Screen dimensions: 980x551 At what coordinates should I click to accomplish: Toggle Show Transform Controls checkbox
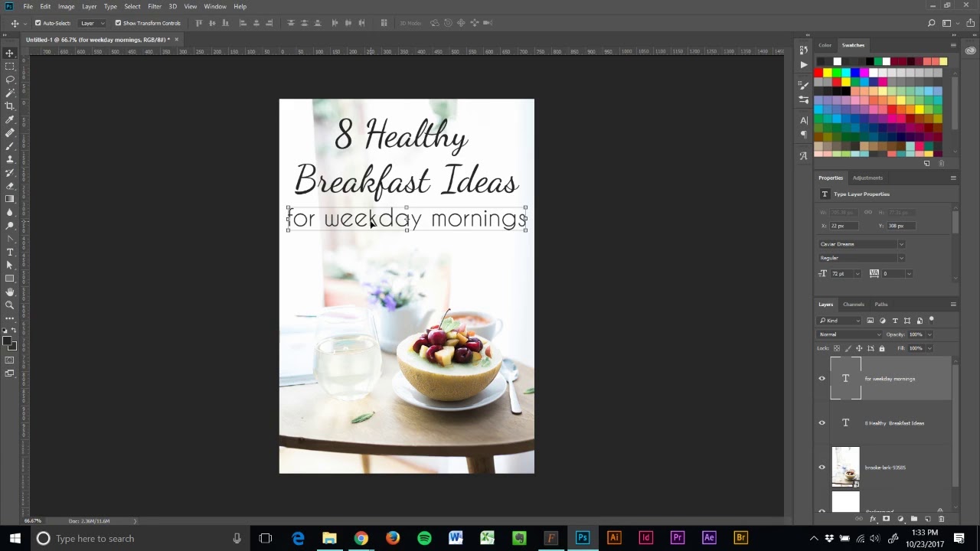coord(118,23)
